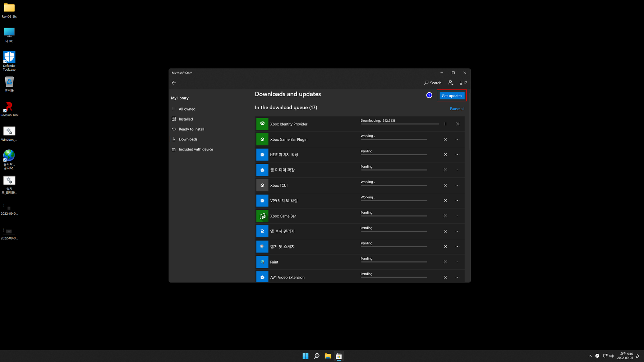Click Microsoft Store icon on taskbar

[339, 356]
